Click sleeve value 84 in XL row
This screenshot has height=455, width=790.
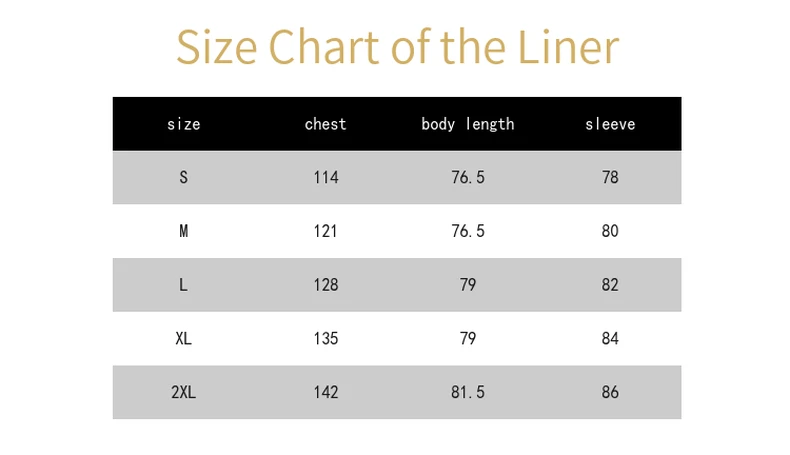(610, 338)
